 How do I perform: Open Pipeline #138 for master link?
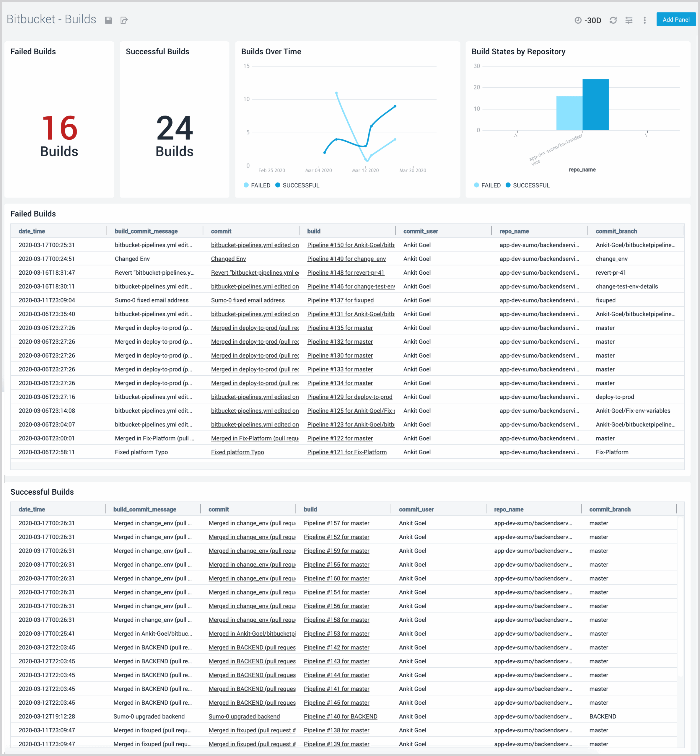click(336, 730)
